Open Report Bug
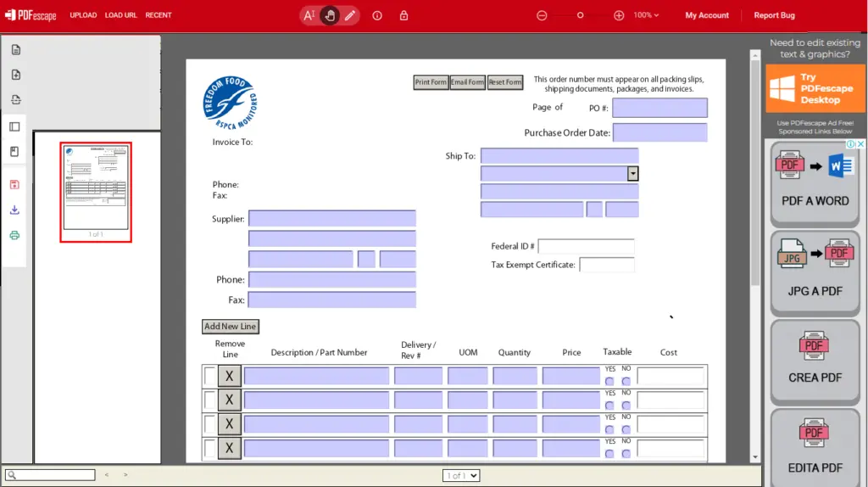The image size is (868, 487). click(x=774, y=15)
